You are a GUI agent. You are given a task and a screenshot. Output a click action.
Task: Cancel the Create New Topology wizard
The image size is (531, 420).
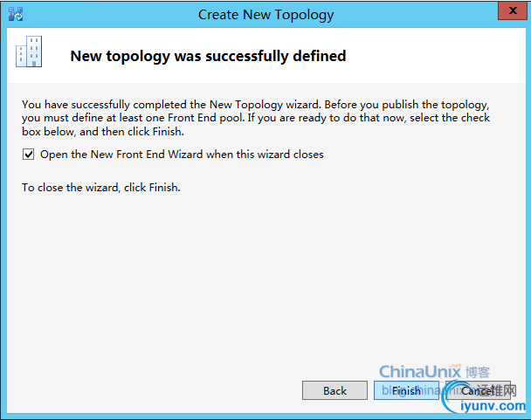[x=478, y=390]
